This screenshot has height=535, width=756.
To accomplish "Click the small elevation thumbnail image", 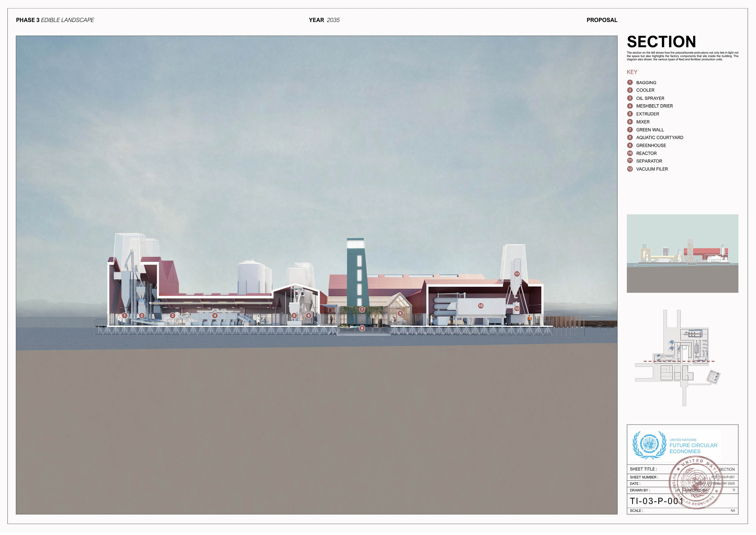I will coord(682,253).
